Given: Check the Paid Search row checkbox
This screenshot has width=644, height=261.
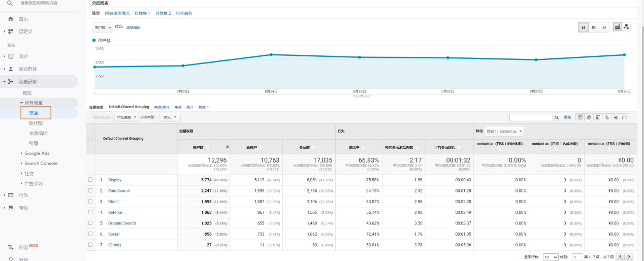Looking at the screenshot, I should coord(91,191).
